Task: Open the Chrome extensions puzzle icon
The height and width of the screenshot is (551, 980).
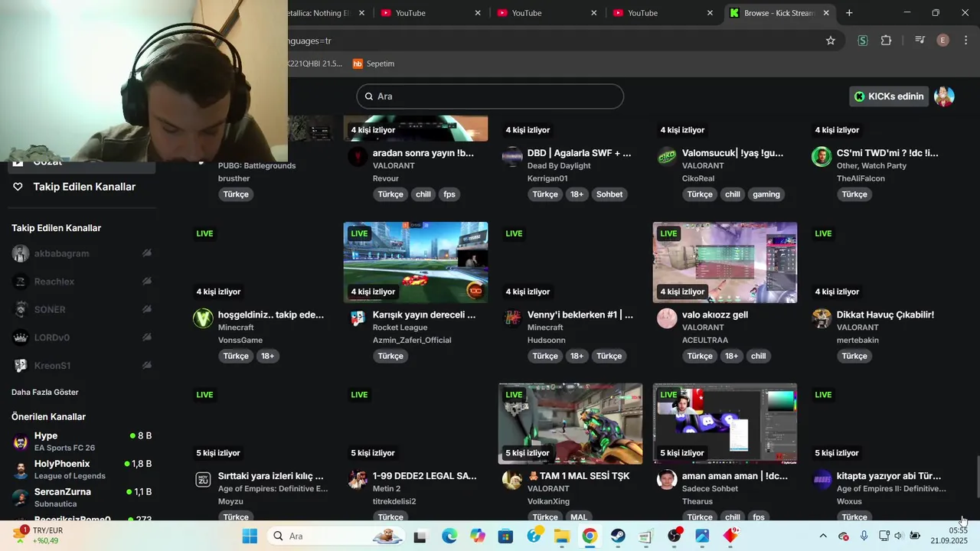Action: 887,41
